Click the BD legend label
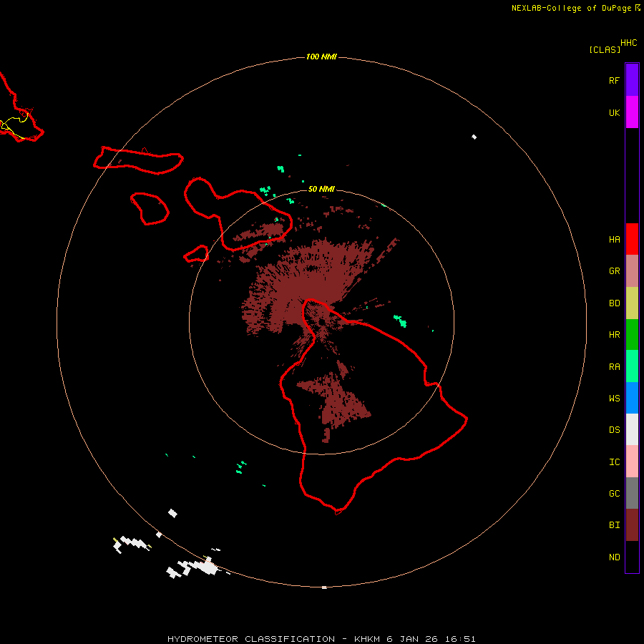Viewport: 644px width, 644px height. (615, 303)
